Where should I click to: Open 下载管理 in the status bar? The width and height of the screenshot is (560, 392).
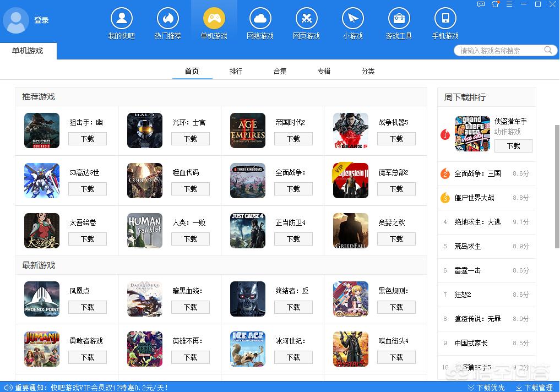pos(534,388)
